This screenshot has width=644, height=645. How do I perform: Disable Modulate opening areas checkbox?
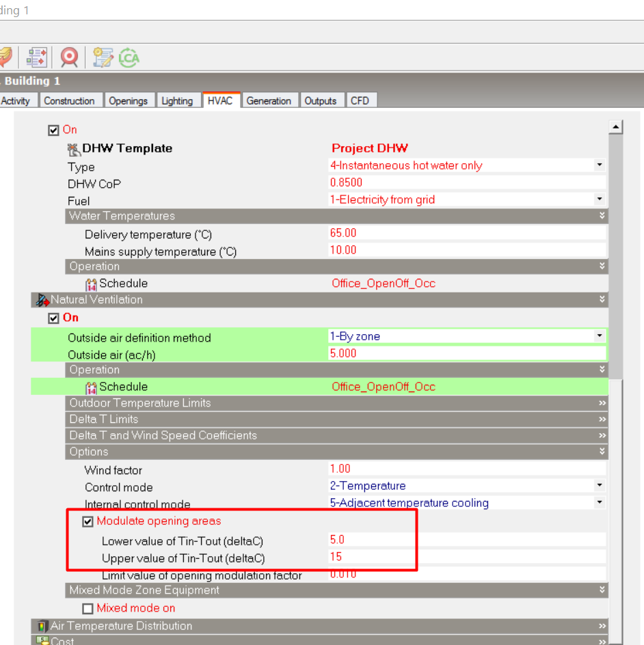(x=88, y=521)
